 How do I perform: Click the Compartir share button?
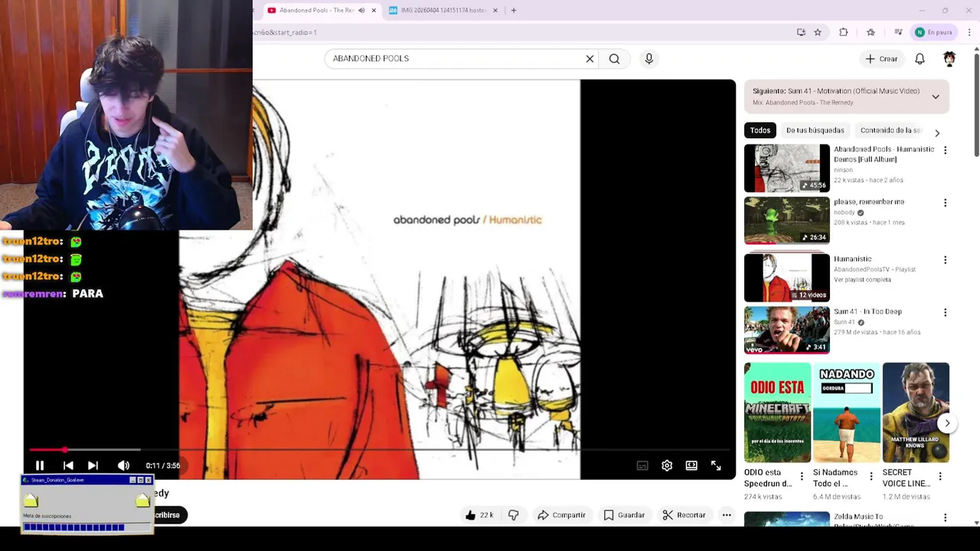561,515
